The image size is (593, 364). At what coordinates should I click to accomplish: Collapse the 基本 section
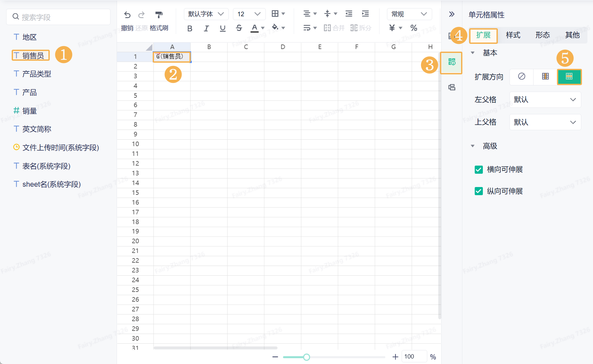click(473, 53)
